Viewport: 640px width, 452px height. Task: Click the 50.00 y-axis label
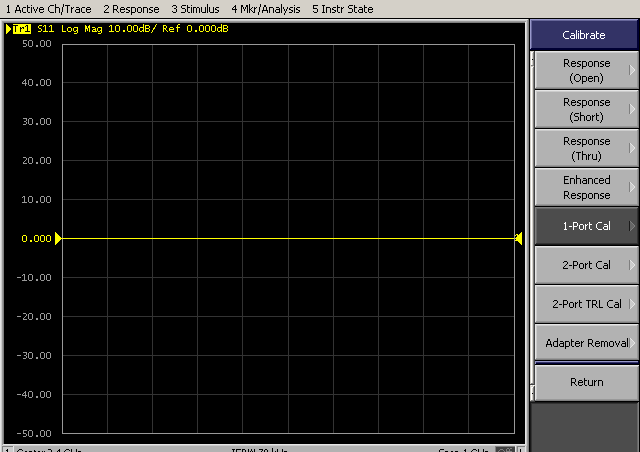[x=37, y=44]
